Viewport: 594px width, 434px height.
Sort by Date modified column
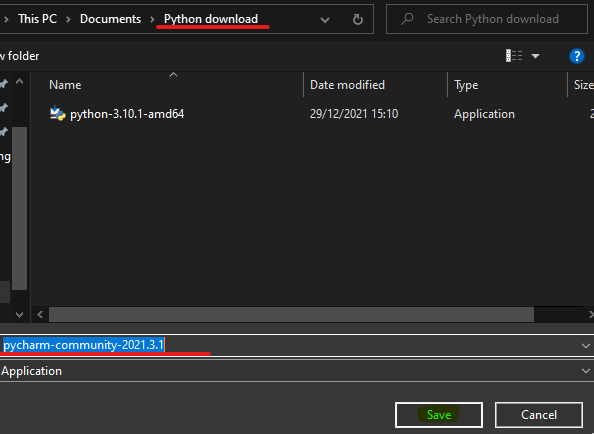click(x=347, y=85)
